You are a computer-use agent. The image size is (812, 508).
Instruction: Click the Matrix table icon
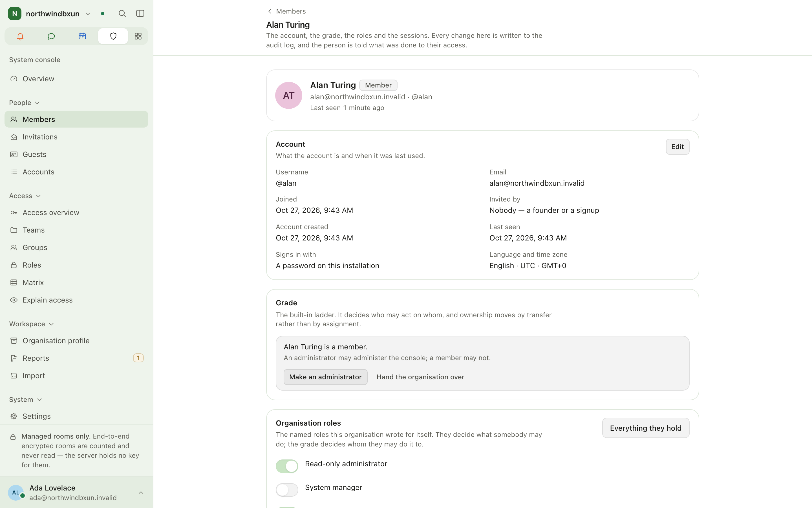(14, 283)
